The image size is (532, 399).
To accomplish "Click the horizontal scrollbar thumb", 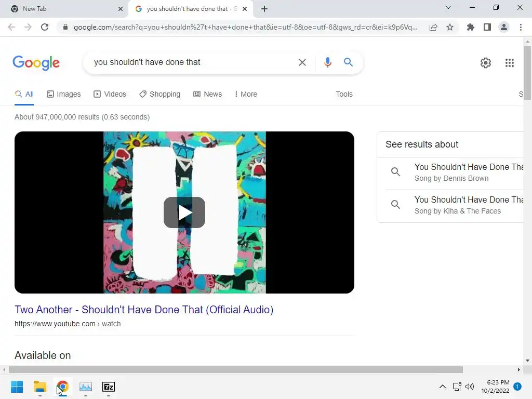I will [x=236, y=369].
